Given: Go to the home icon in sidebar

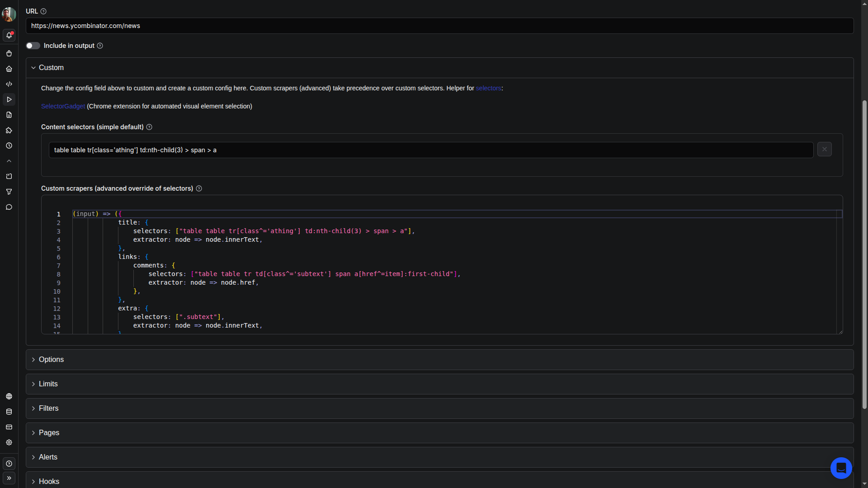Looking at the screenshot, I should (x=9, y=69).
